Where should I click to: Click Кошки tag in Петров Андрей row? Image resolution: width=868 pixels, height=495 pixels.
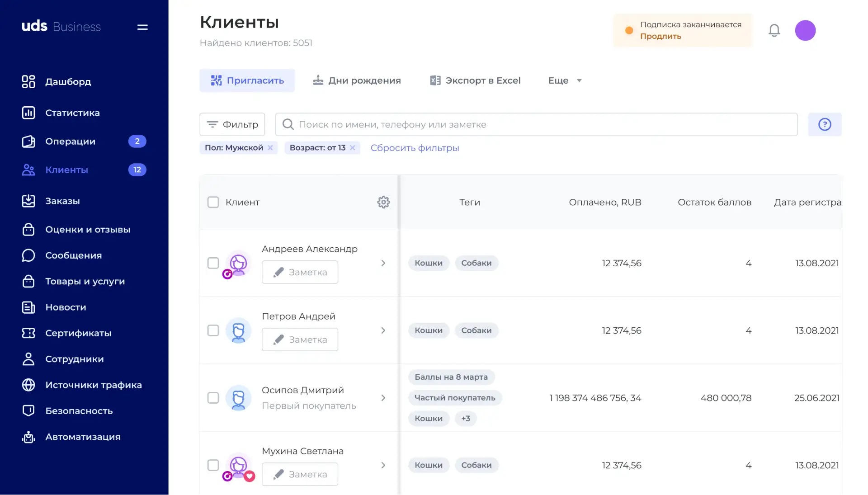[x=429, y=330]
